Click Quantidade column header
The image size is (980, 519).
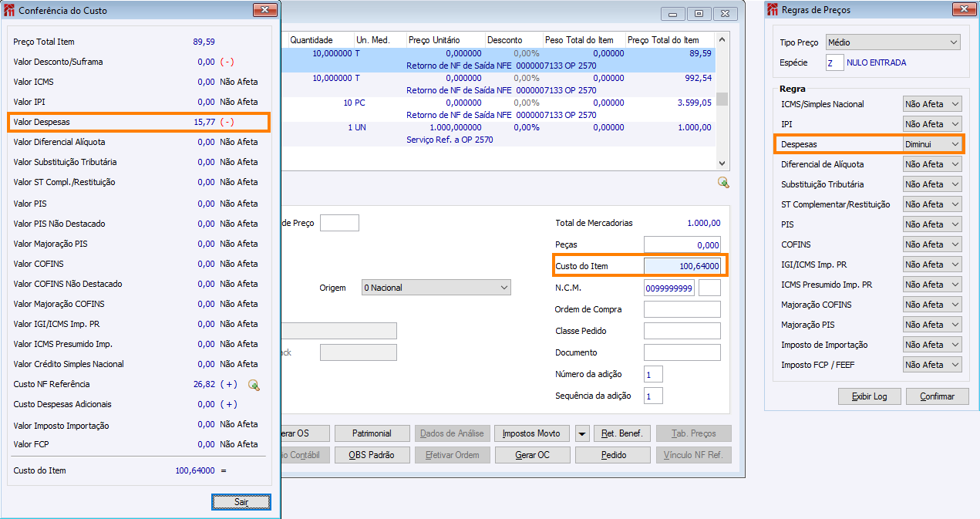pos(321,40)
